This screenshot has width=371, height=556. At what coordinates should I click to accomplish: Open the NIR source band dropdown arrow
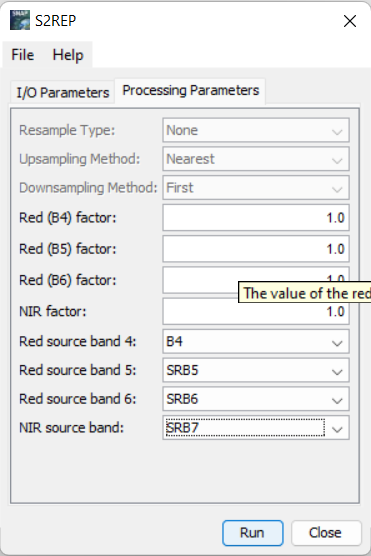click(x=337, y=429)
